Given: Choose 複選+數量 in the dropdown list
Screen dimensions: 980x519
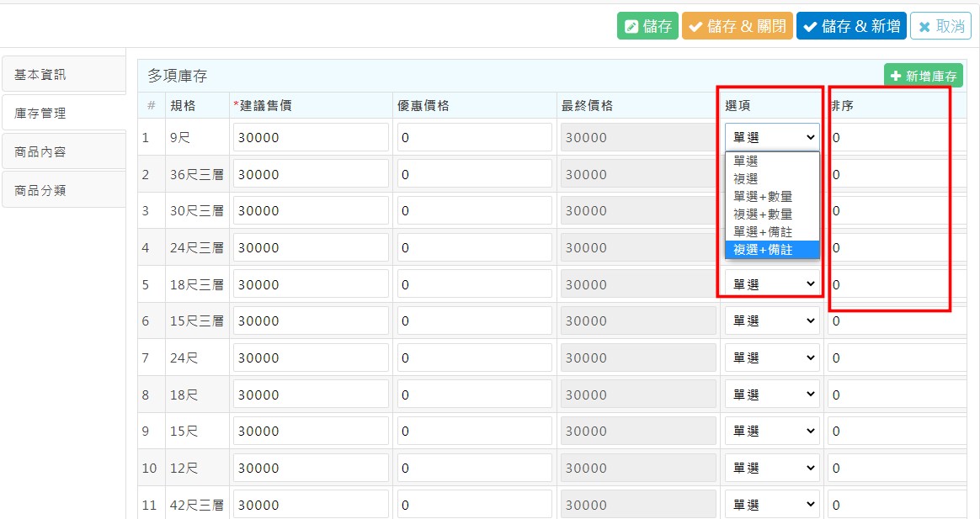Looking at the screenshot, I should (763, 214).
